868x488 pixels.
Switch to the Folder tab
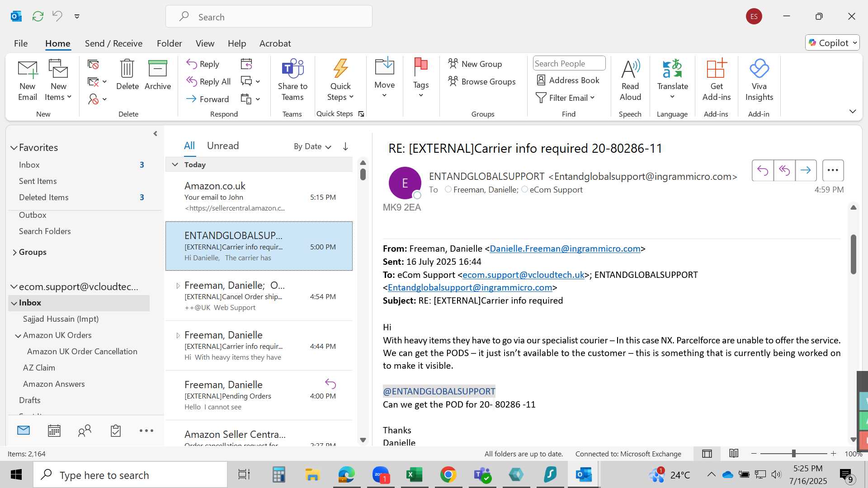pos(169,43)
